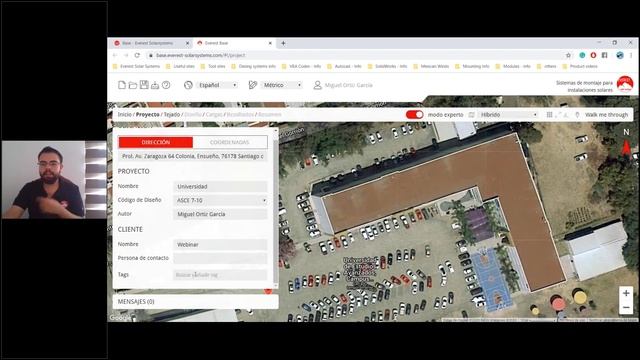The height and width of the screenshot is (360, 640).
Task: Close the first Base - Everest Solarsystems tab
Action: (x=187, y=43)
